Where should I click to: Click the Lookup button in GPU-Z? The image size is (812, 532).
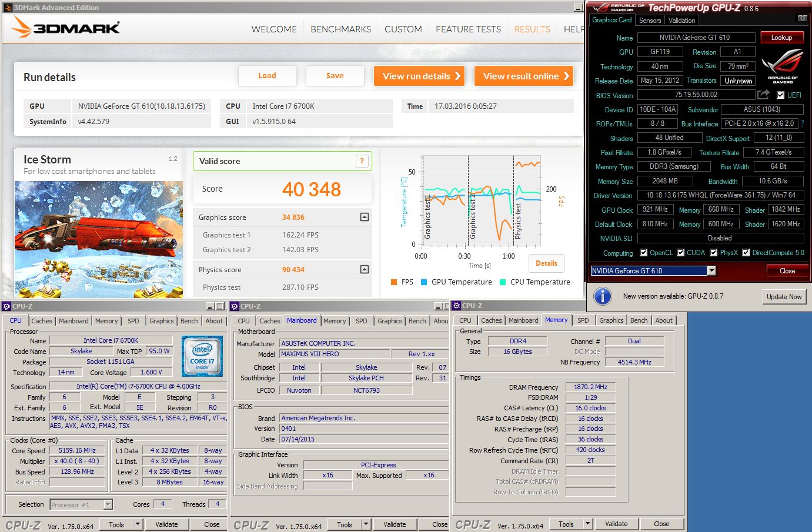[x=781, y=38]
